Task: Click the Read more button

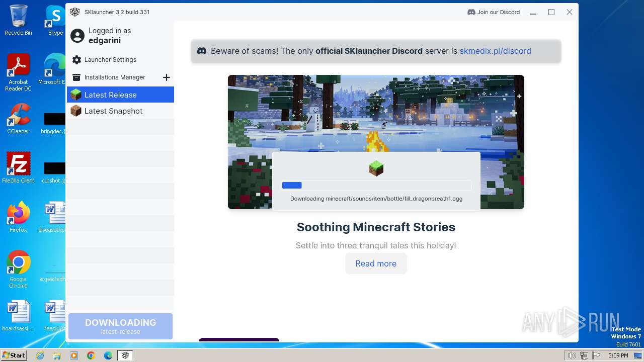Action: [x=376, y=263]
